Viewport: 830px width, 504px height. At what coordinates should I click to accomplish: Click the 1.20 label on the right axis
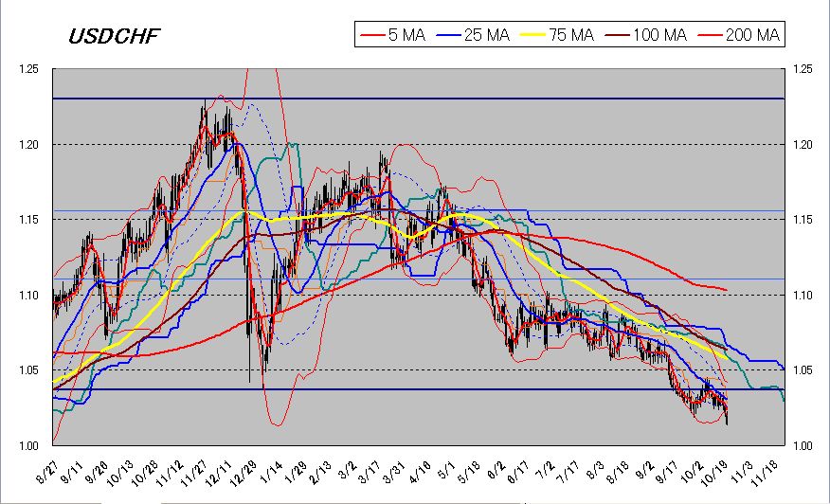[x=802, y=144]
